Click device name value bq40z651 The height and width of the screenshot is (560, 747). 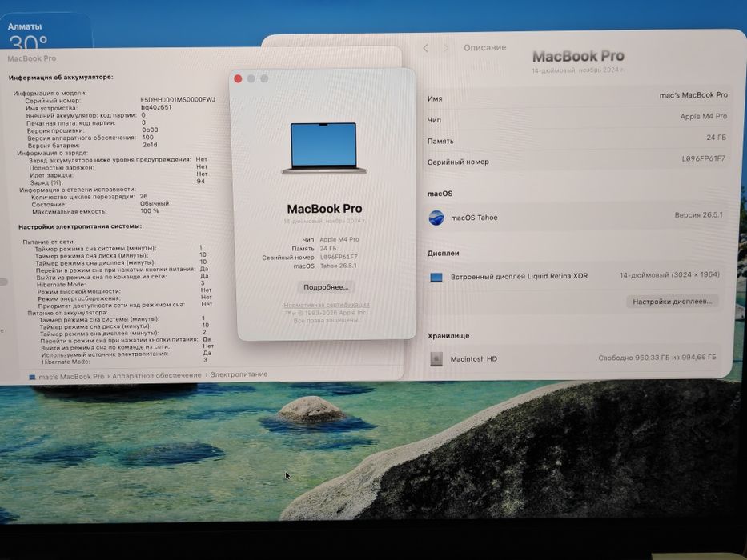tap(156, 107)
